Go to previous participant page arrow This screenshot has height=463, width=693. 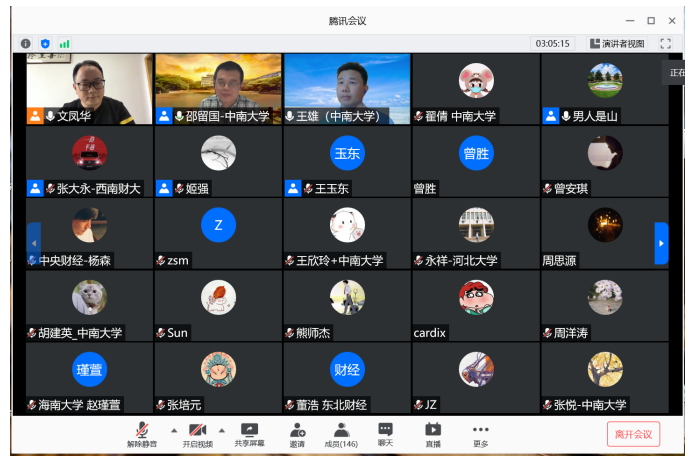[34, 243]
